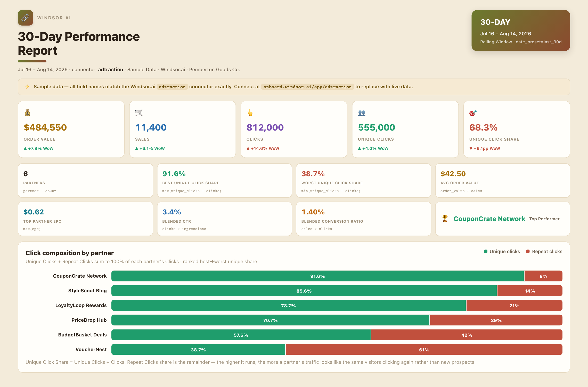Click the max(epc) formula caption

click(x=32, y=229)
